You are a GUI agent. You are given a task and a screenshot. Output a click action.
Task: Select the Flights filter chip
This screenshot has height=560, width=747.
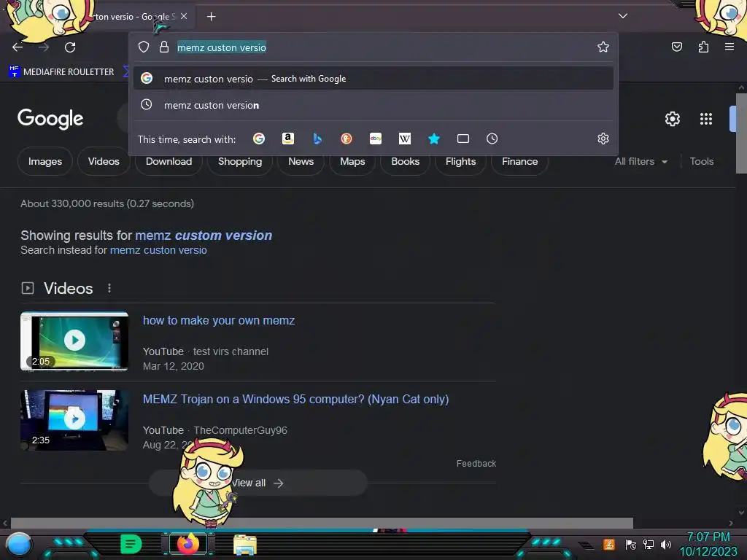(x=461, y=161)
